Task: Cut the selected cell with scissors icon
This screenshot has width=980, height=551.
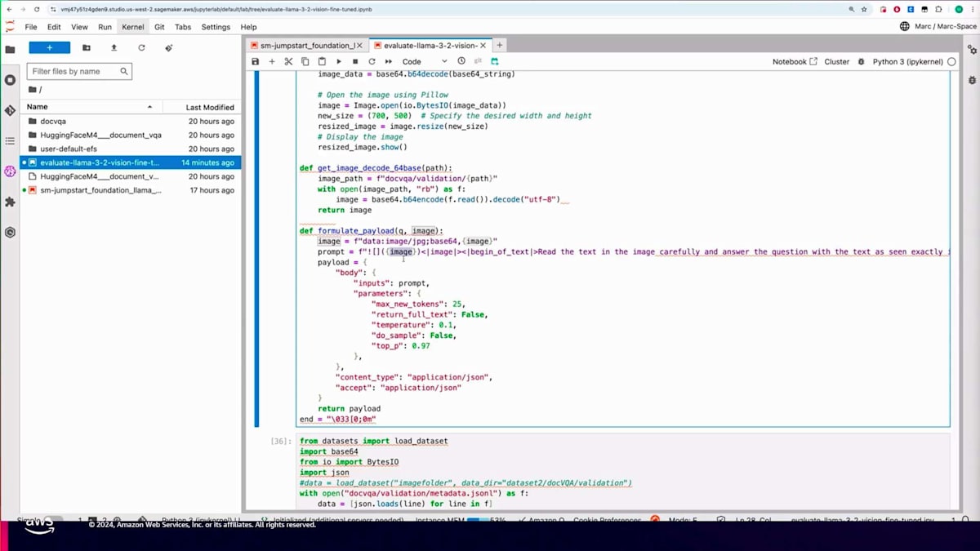Action: [288, 62]
